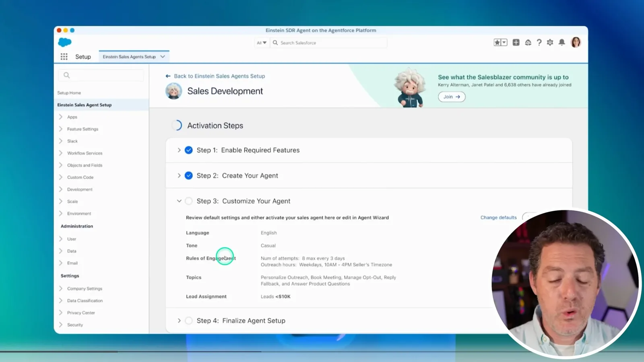Image resolution: width=644 pixels, height=362 pixels.
Task: Open the user profile avatar
Action: click(576, 42)
